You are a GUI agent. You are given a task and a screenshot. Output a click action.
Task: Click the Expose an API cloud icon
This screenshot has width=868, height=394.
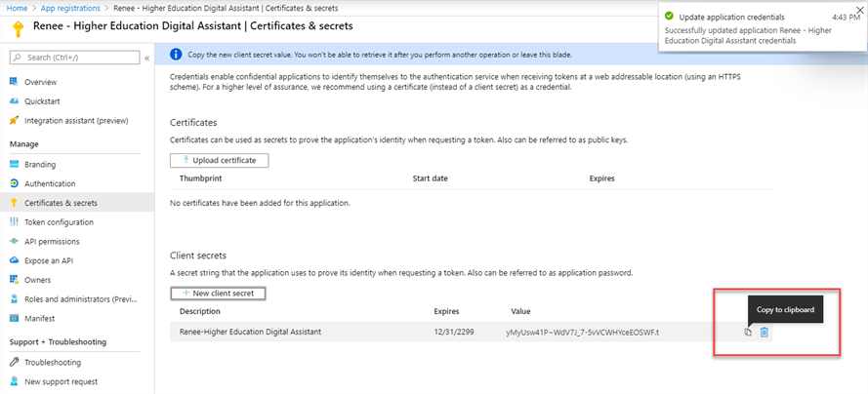(x=15, y=260)
